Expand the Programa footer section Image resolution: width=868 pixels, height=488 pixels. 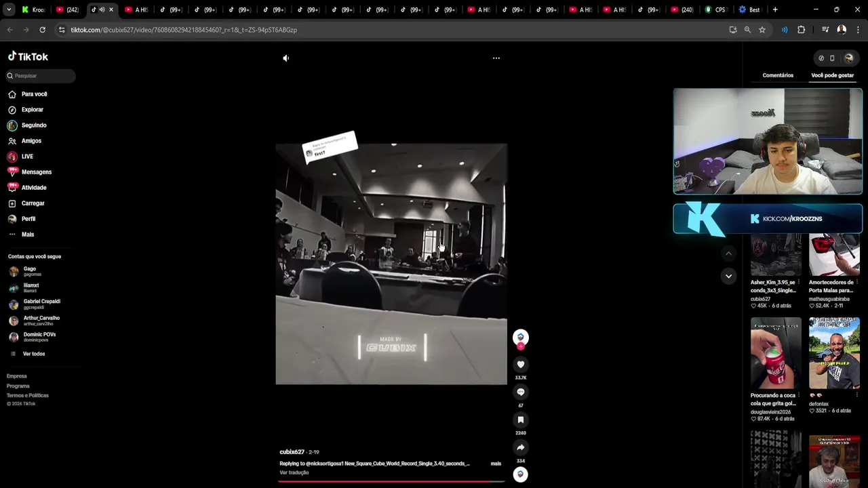[18, 386]
